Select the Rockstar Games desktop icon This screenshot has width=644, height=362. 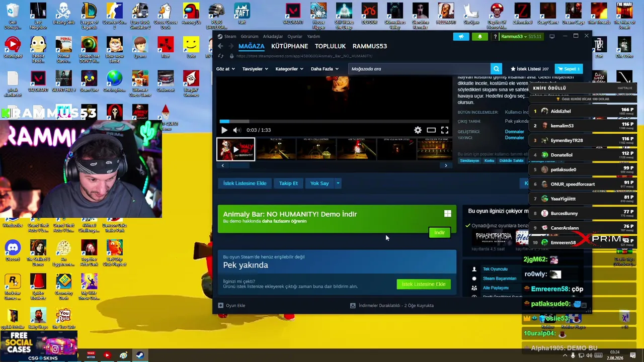13,287
